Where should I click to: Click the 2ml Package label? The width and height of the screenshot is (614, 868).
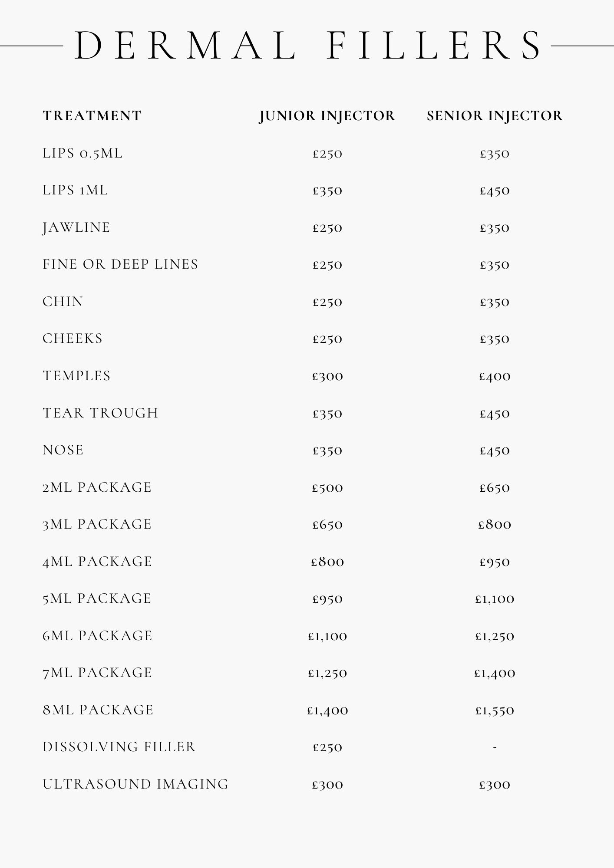point(97,487)
